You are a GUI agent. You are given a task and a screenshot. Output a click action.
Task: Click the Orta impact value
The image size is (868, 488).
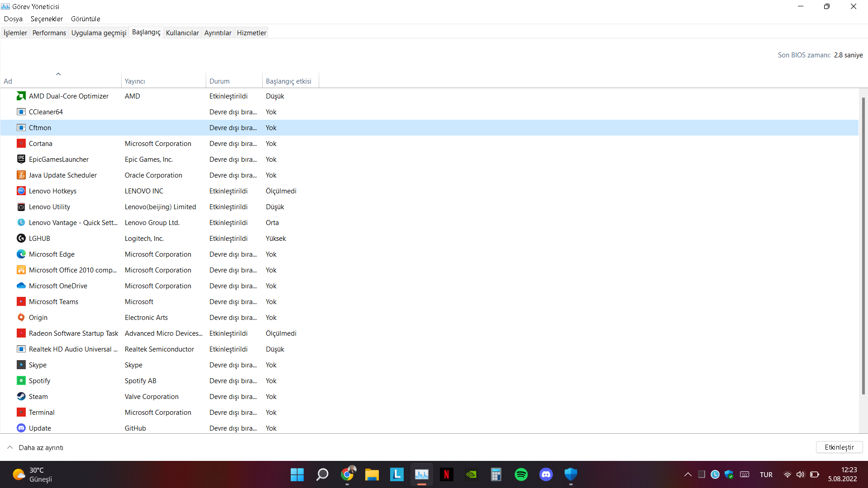click(x=272, y=222)
